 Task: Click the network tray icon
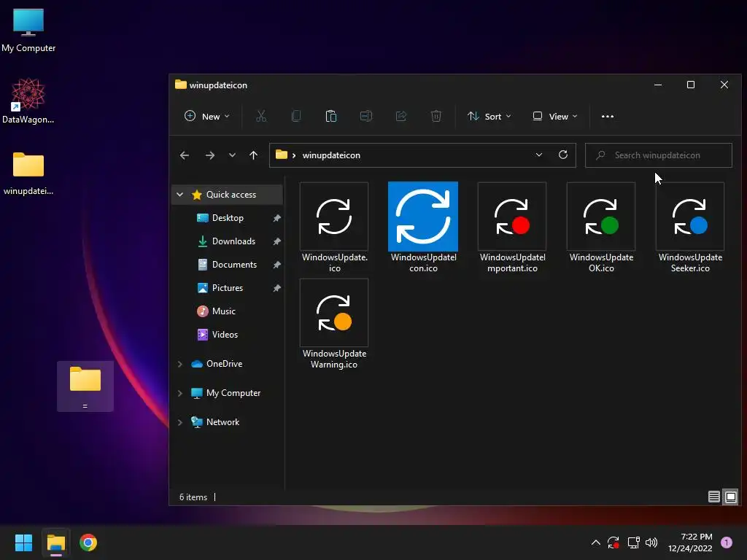coord(633,542)
